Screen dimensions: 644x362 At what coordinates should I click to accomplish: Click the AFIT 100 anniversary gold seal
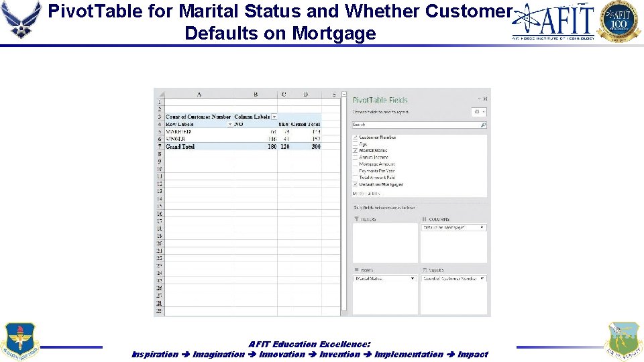click(619, 21)
